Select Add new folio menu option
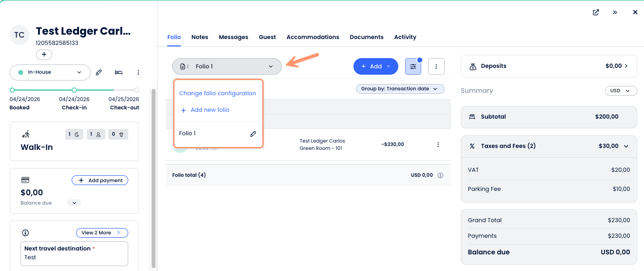This screenshot has height=271, width=644. (210, 110)
